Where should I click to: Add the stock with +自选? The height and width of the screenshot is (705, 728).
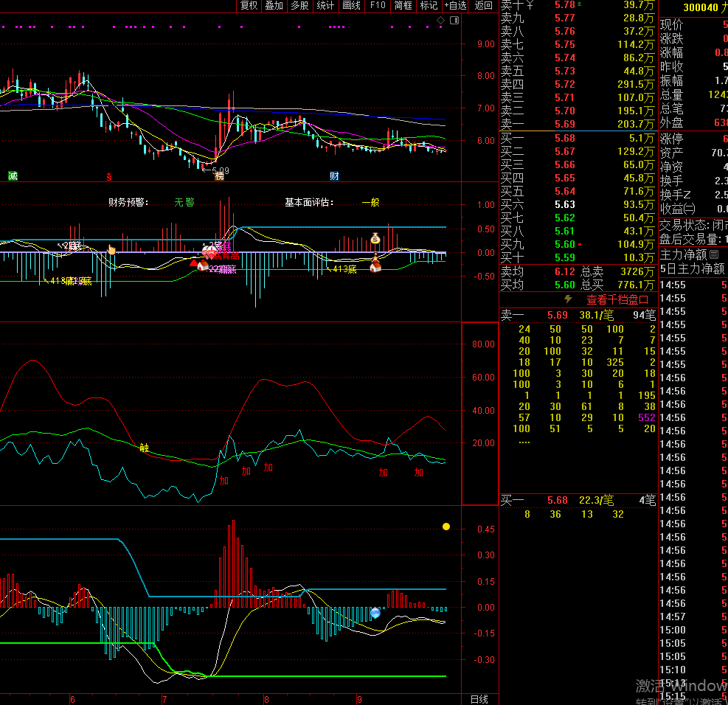click(456, 6)
